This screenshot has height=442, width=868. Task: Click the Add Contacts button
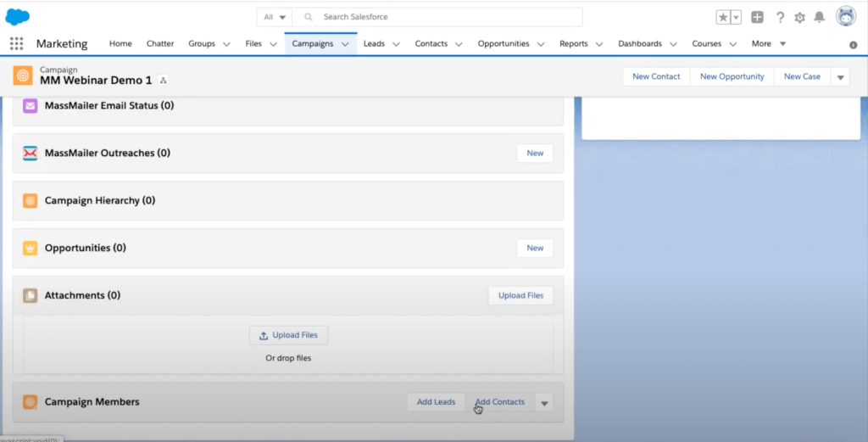coord(500,402)
